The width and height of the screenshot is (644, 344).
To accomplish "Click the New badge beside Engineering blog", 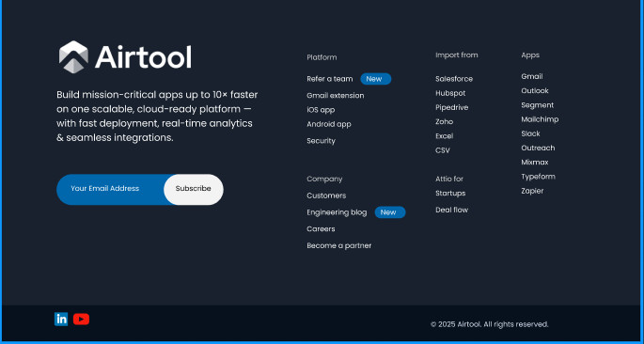I will tap(390, 212).
